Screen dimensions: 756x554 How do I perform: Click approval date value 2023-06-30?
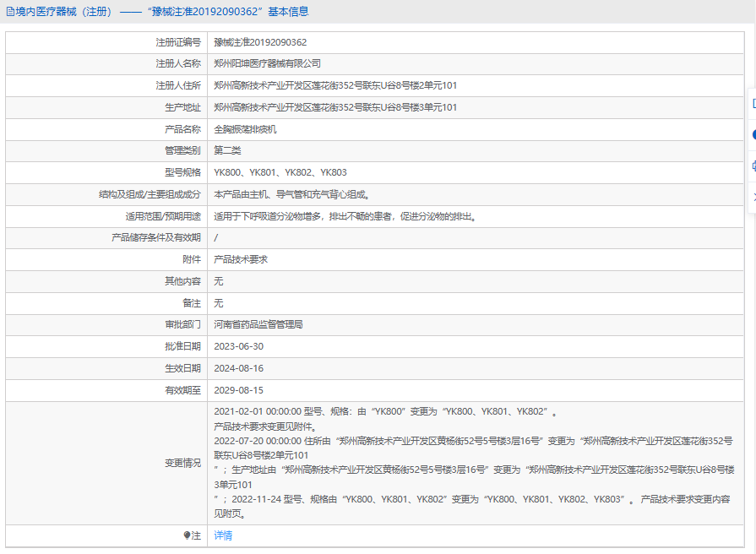[238, 346]
